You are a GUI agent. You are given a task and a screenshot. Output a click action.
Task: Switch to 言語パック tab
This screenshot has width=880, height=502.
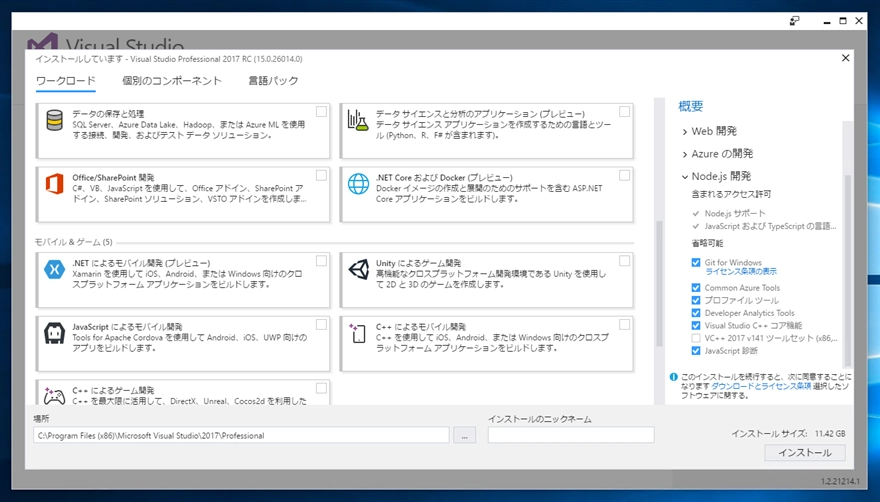273,81
